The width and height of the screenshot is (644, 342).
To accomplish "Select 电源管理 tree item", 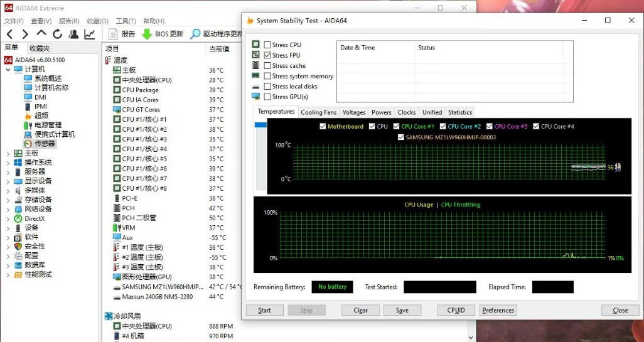I will coord(48,126).
